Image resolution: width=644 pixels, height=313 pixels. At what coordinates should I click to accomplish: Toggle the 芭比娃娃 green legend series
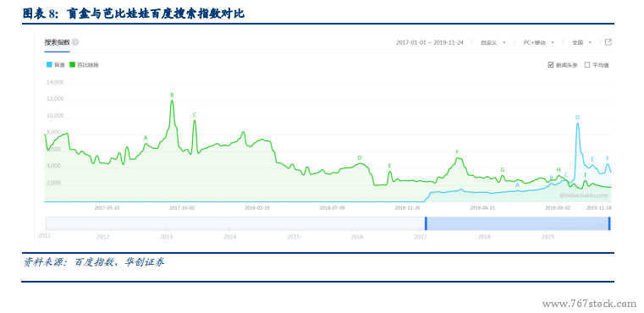tap(84, 65)
